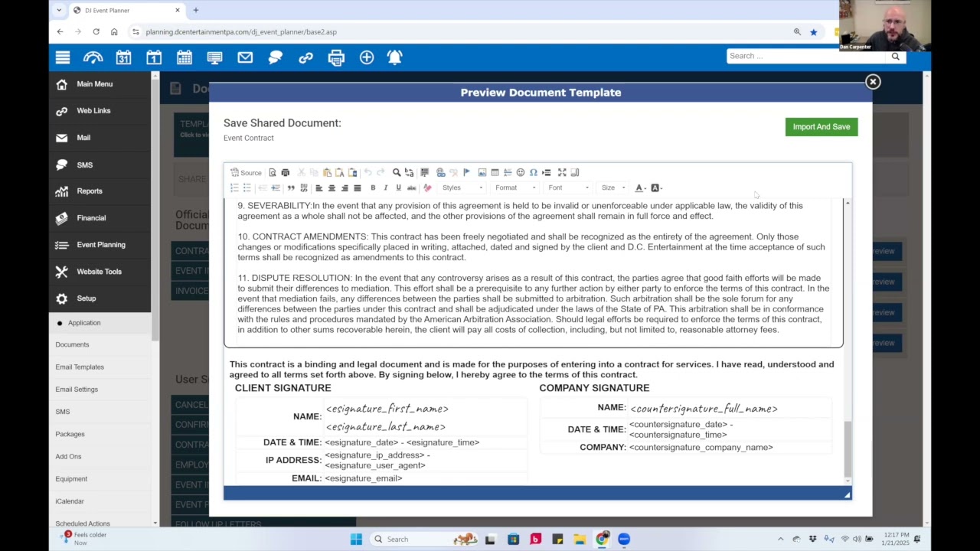The width and height of the screenshot is (980, 551).
Task: Click the top search input field
Action: (805, 56)
